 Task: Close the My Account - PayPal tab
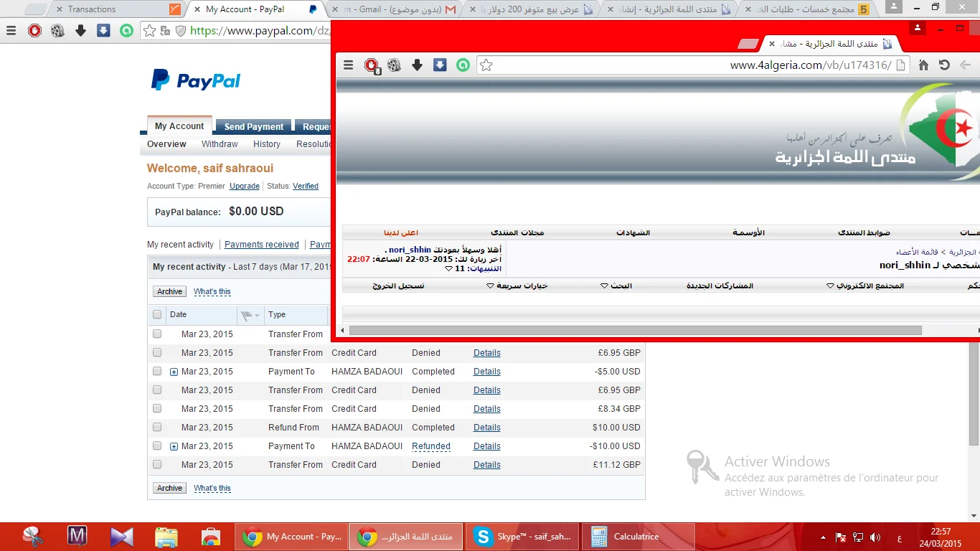196,9
